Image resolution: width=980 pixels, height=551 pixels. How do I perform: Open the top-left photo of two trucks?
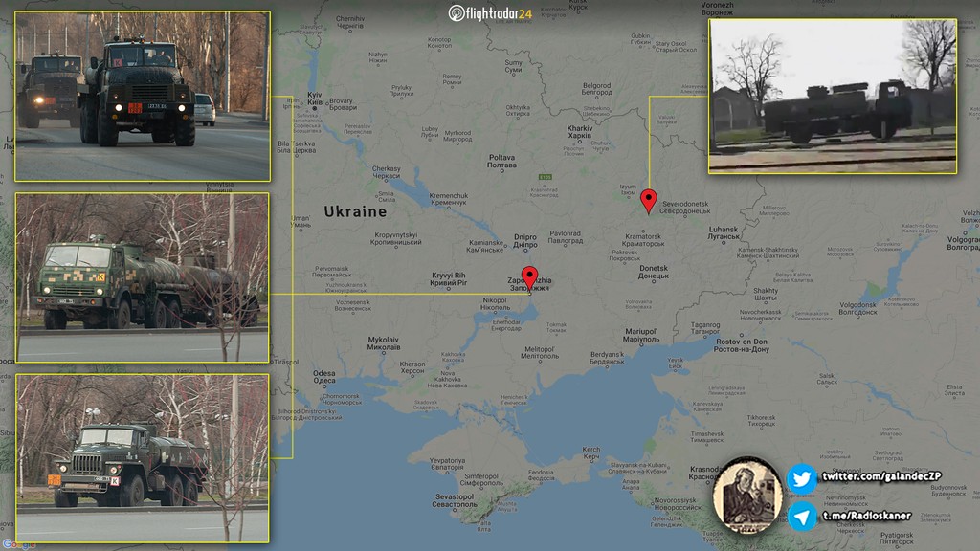click(x=143, y=97)
